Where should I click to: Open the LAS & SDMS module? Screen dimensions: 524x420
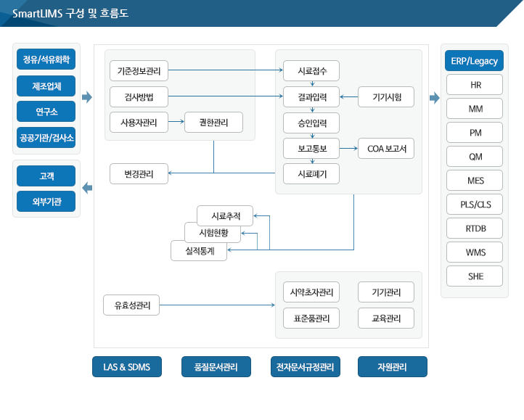[126, 367]
